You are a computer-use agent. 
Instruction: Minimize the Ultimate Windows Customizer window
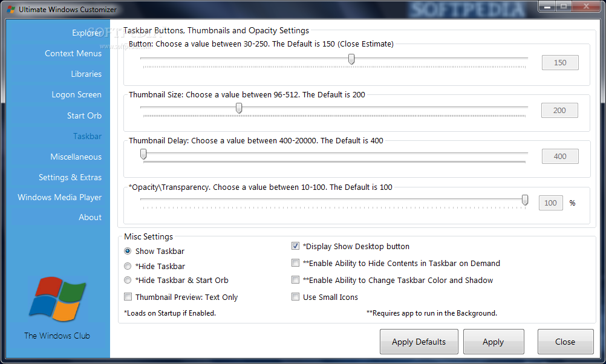point(547,6)
